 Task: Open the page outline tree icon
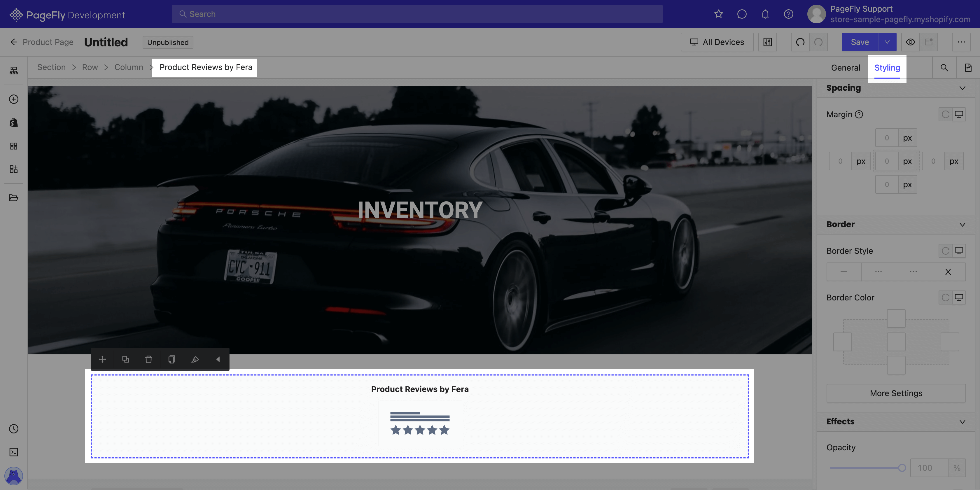pos(14,70)
